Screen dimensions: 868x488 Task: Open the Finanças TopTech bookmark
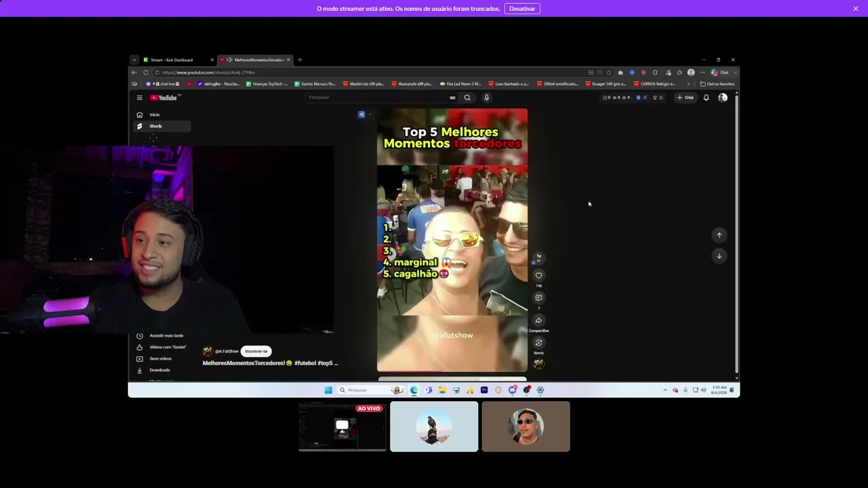(x=267, y=84)
